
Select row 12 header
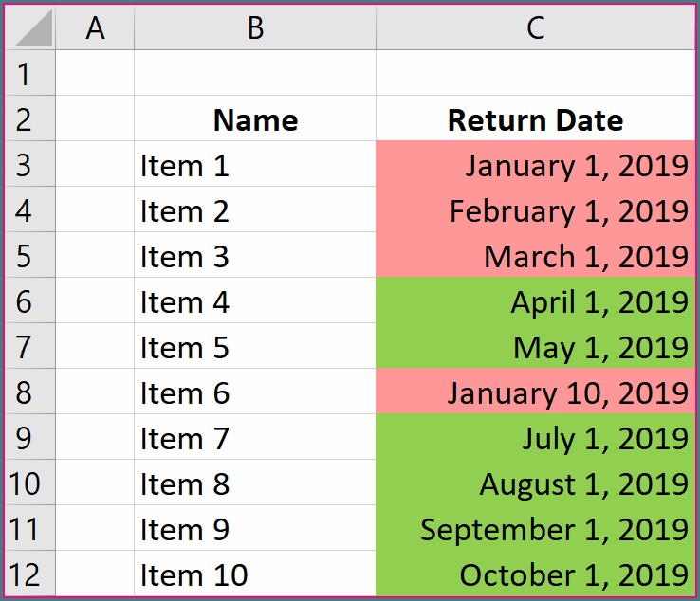point(24,574)
